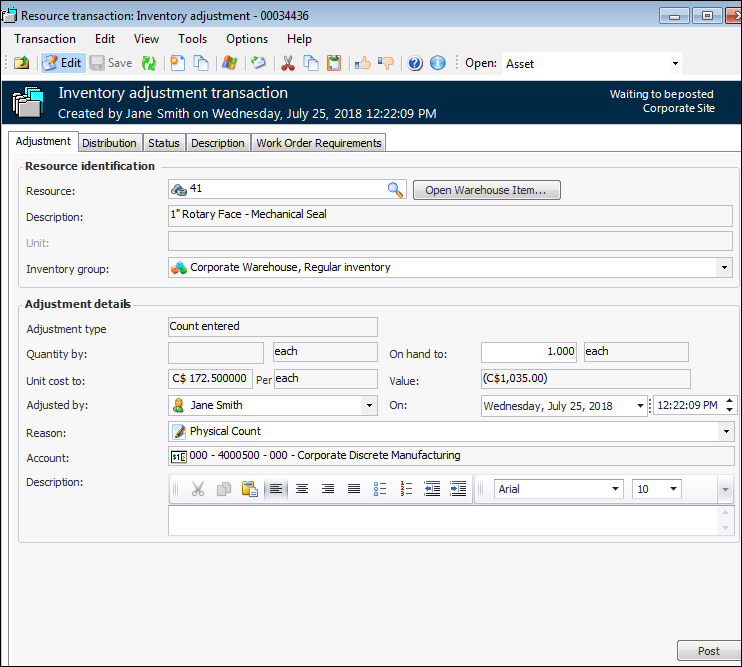Image resolution: width=742 pixels, height=667 pixels.
Task: Toggle bulleted list in description editor
Action: (380, 489)
